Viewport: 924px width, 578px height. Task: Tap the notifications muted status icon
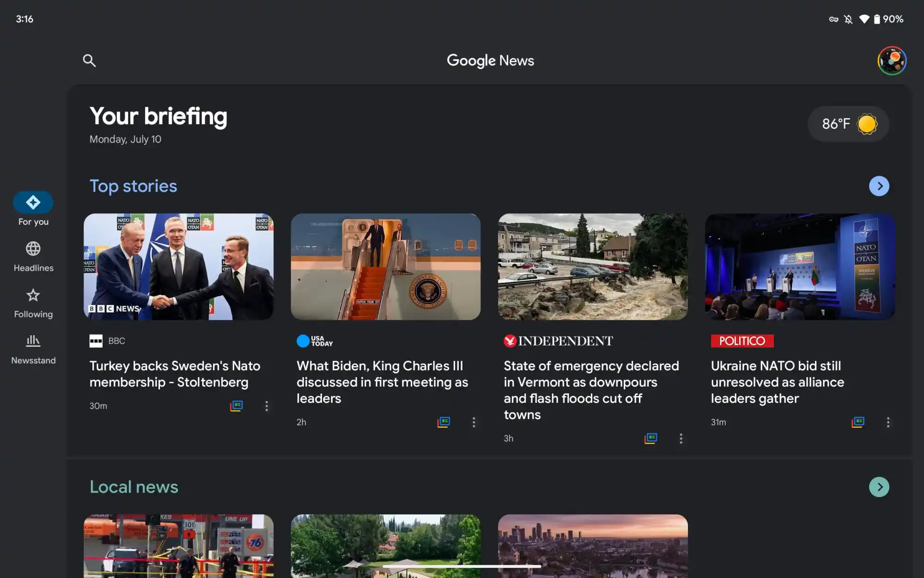(x=848, y=19)
